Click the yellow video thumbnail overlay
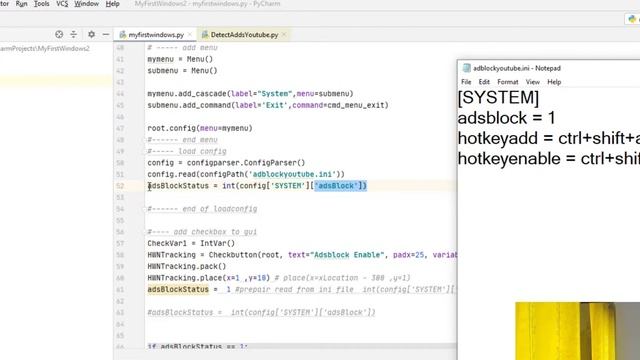Screen dimensions: 640x360 point(578,331)
